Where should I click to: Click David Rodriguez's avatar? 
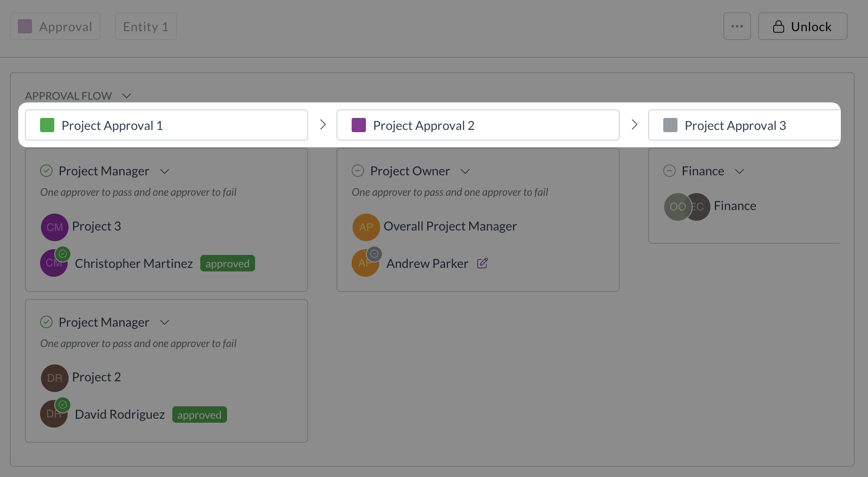tap(54, 414)
